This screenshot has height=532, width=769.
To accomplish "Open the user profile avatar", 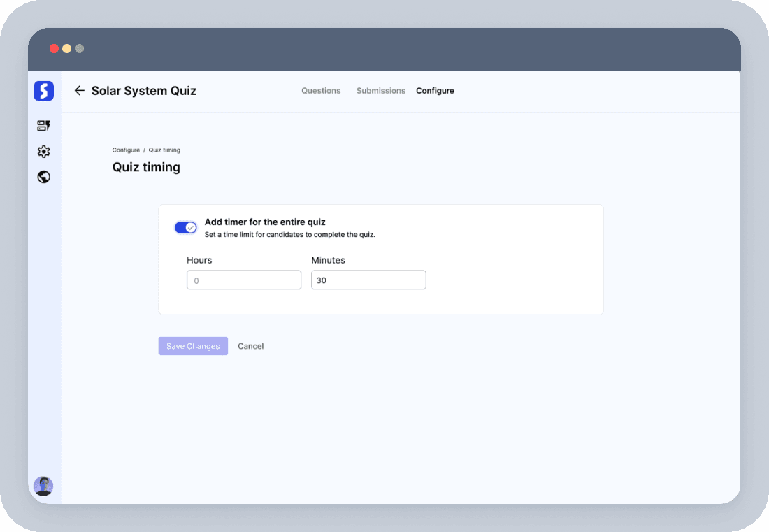I will click(43, 486).
